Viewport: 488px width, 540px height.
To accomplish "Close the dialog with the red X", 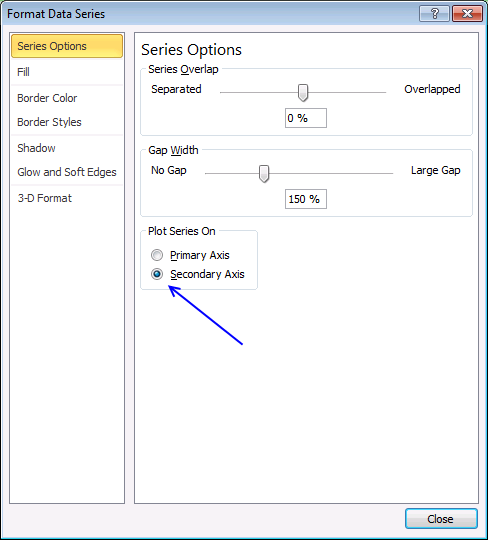I will point(467,14).
